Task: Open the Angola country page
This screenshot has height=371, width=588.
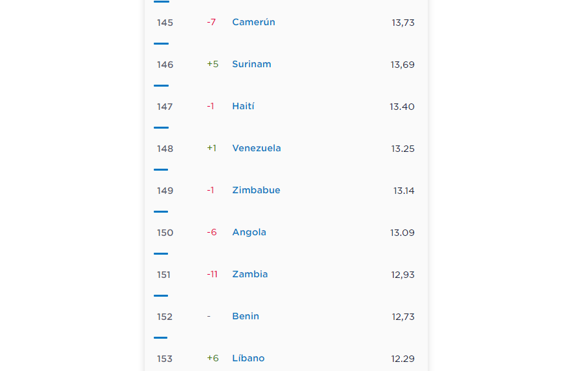Action: pyautogui.click(x=249, y=232)
